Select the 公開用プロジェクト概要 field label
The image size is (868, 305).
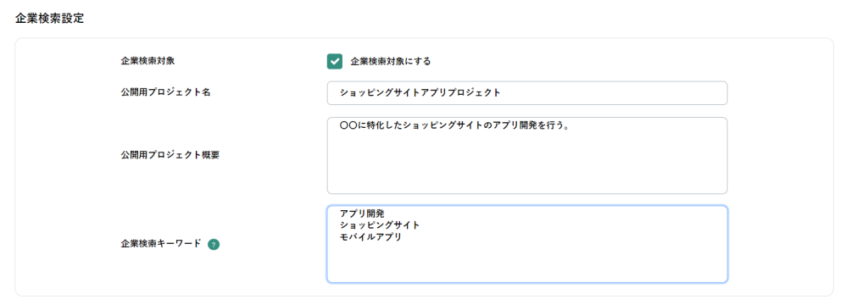pos(170,156)
